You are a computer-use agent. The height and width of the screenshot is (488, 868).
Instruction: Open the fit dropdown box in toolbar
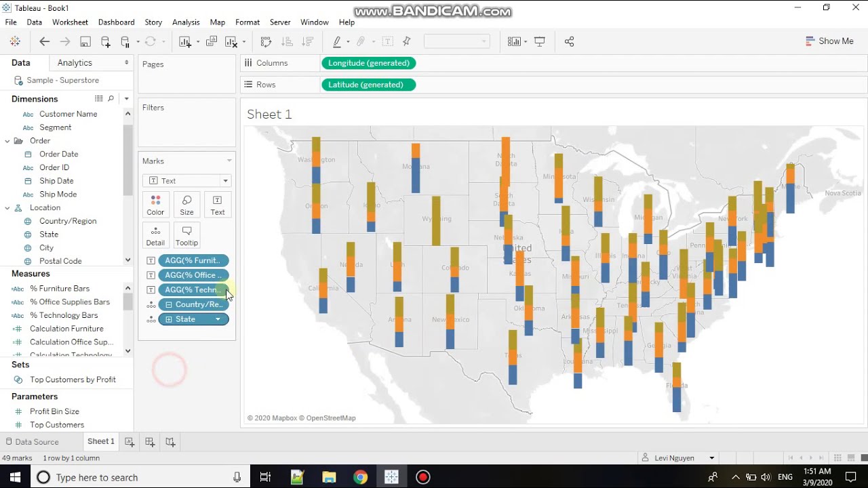tap(456, 41)
